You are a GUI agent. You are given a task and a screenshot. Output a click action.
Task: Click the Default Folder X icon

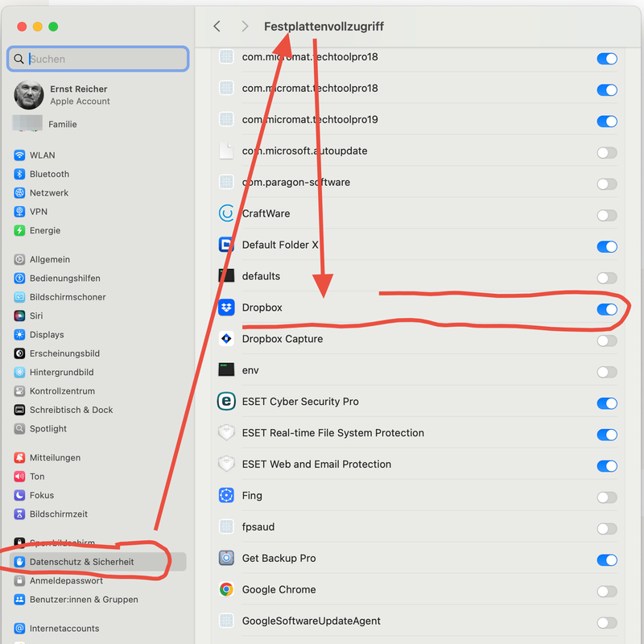coord(226,245)
